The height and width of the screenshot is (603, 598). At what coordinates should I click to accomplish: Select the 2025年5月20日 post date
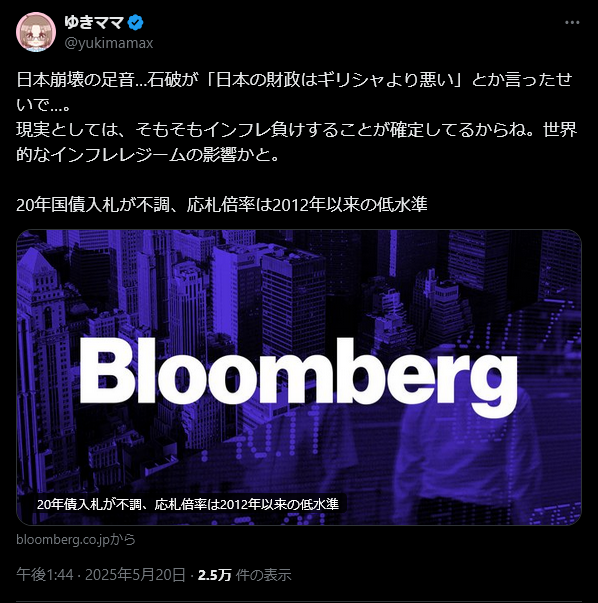point(135,575)
